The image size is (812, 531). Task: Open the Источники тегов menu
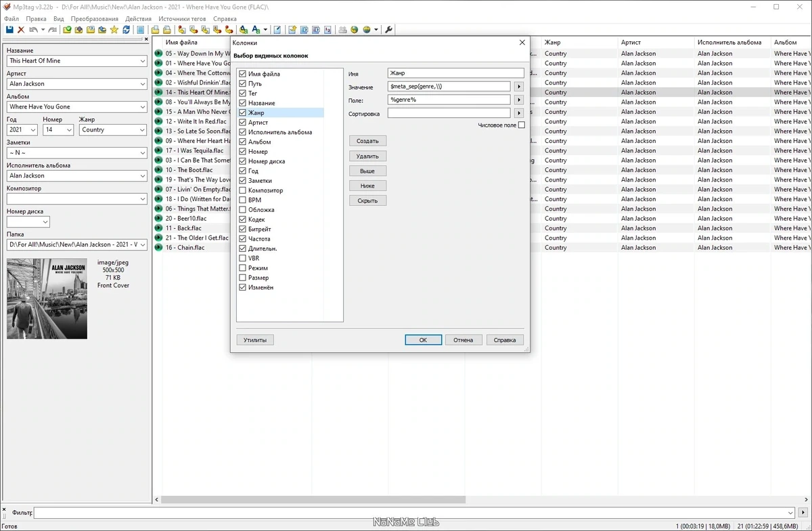tap(182, 19)
